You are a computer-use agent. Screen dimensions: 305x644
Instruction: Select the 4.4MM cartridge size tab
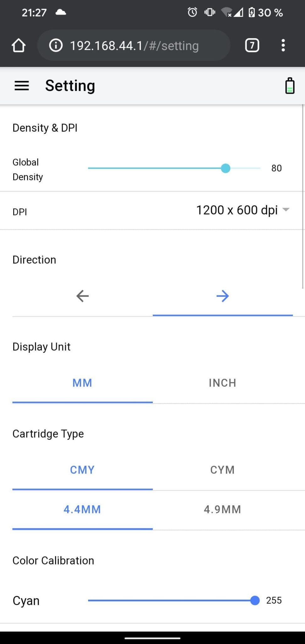coord(82,509)
